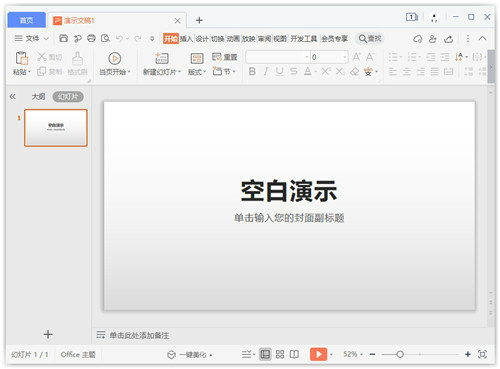Click the New Slide (新建幻灯片) icon
The height and width of the screenshot is (369, 500).
tap(162, 58)
